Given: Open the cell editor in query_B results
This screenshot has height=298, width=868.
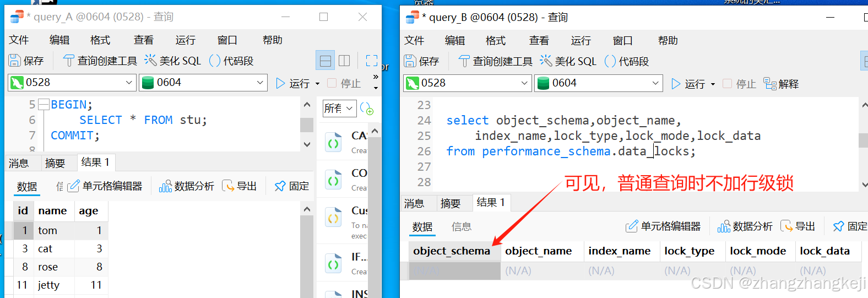Looking at the screenshot, I should click(x=663, y=226).
